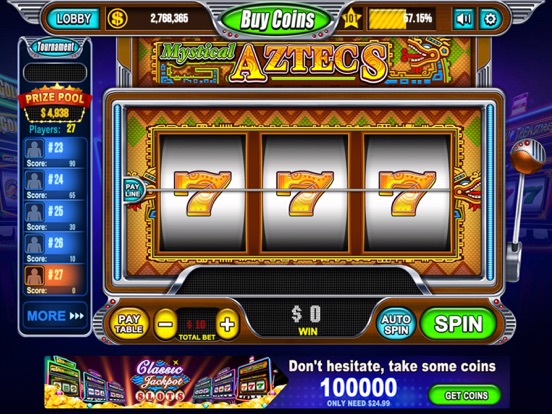The image size is (552, 414).
Task: Increase total bet with plus button
Action: 227,324
